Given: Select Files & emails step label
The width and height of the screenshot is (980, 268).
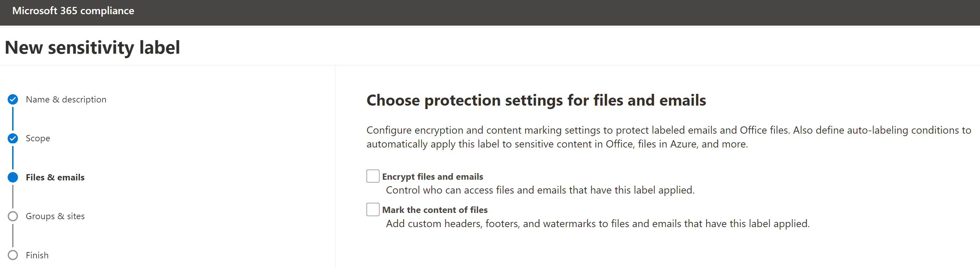Looking at the screenshot, I should 55,177.
